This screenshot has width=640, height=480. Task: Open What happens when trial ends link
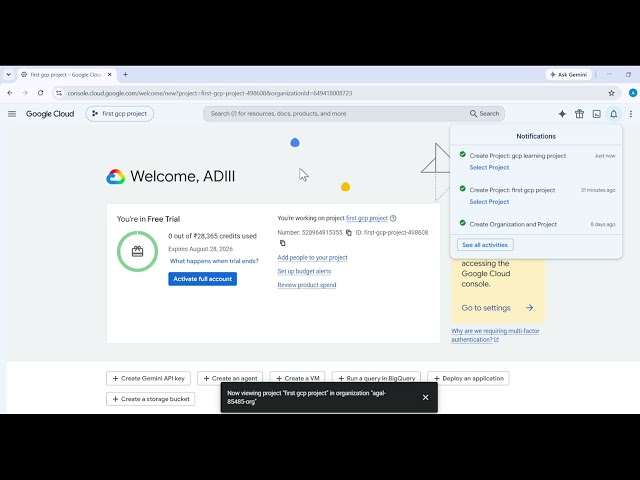[x=214, y=261]
